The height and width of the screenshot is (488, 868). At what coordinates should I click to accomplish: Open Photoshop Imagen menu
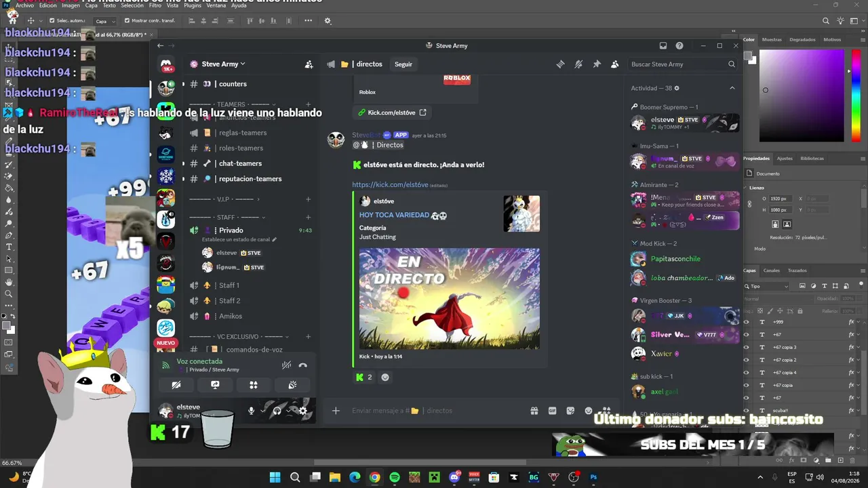[x=71, y=5]
